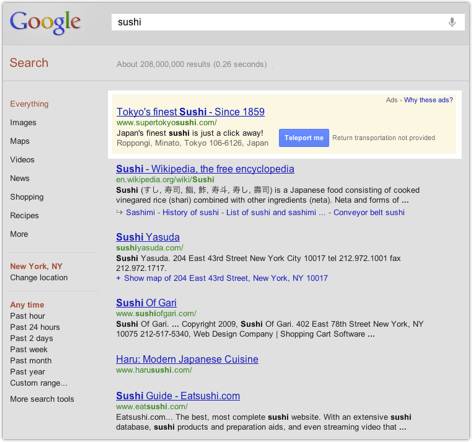
Task: Switch to Maps search results
Action: (x=20, y=141)
